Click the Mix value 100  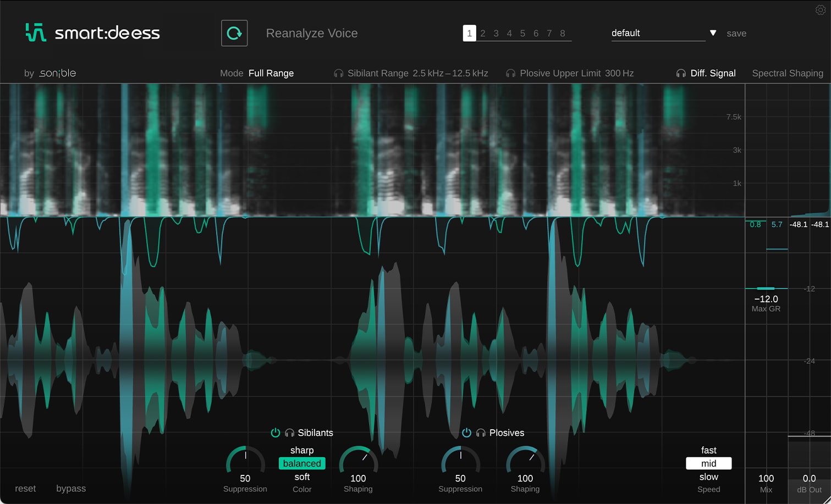pyautogui.click(x=766, y=479)
